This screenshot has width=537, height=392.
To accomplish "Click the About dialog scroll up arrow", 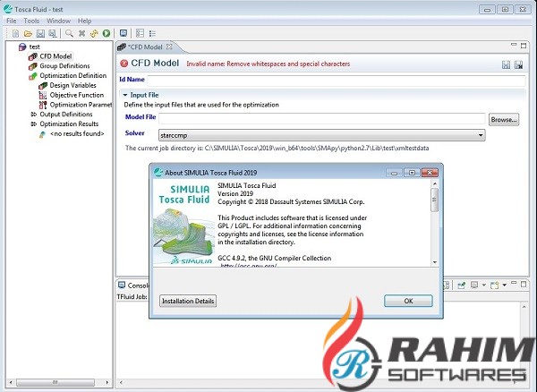I will (x=435, y=183).
